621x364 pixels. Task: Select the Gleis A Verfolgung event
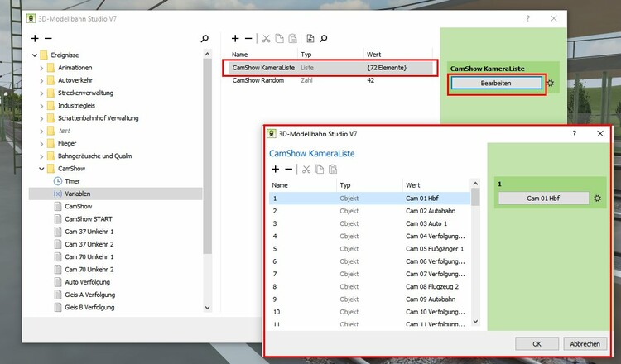89,295
